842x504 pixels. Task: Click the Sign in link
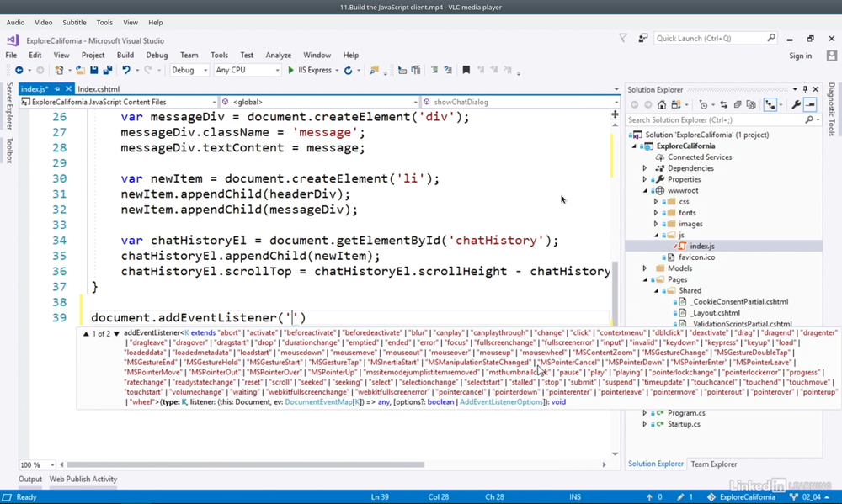800,56
